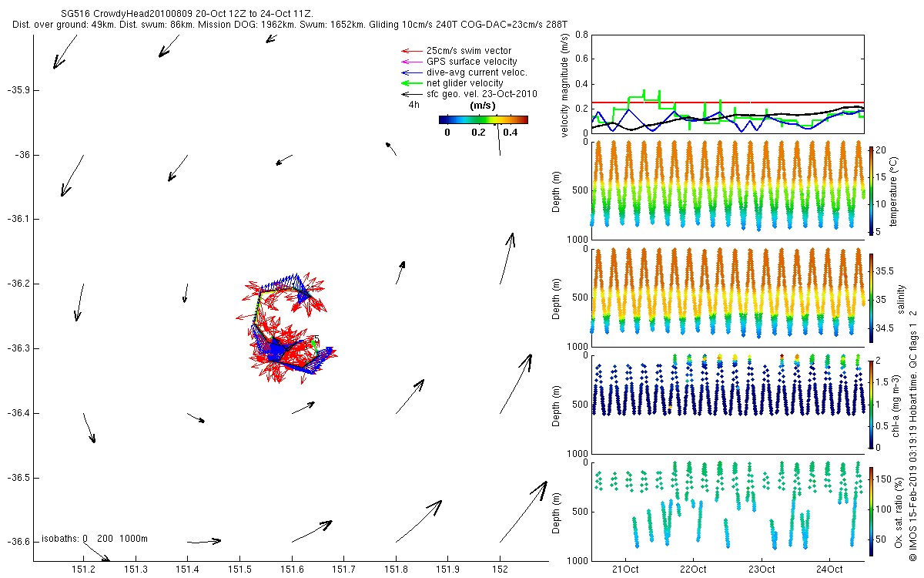Click the '0.6' tick on the velocity magnitude axis
Image resolution: width=924 pixels, height=578 pixels.
click(581, 60)
